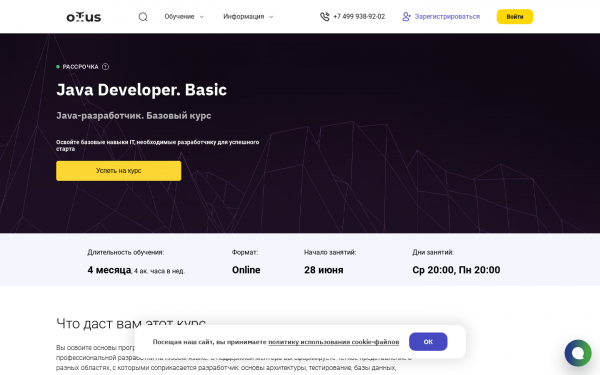
Task: Click the user registration icon
Action: [x=406, y=17]
